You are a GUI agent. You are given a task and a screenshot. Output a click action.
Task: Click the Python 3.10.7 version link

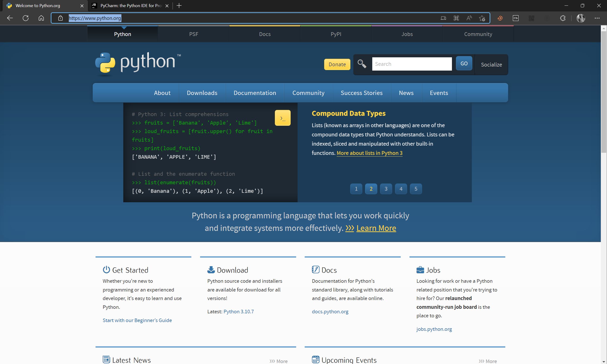(x=239, y=312)
